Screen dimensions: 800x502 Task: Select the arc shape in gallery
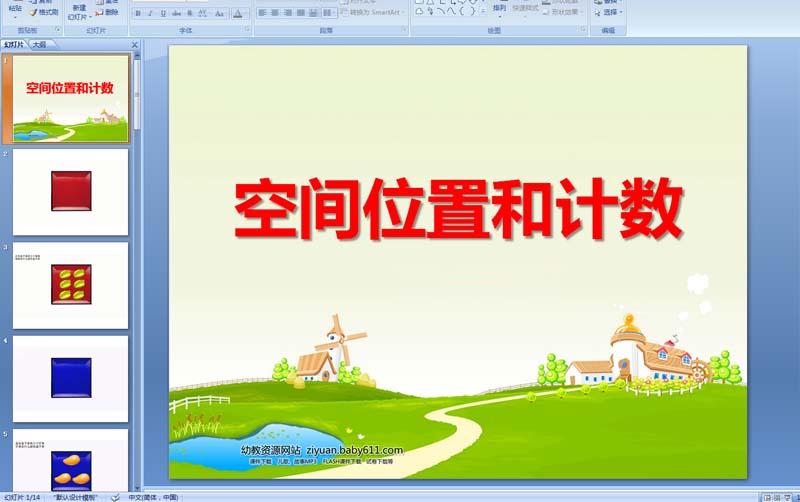point(441,11)
